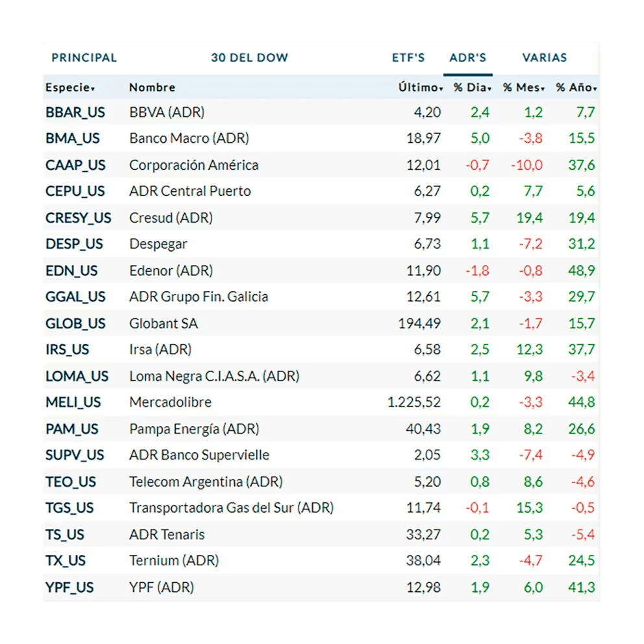
Task: Click the CEPU_US ticker
Action: [x=75, y=192]
